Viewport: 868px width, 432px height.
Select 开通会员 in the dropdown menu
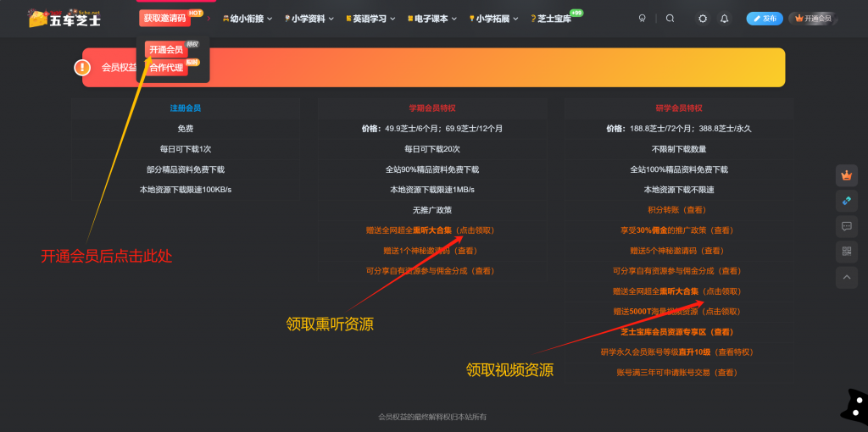pyautogui.click(x=166, y=50)
